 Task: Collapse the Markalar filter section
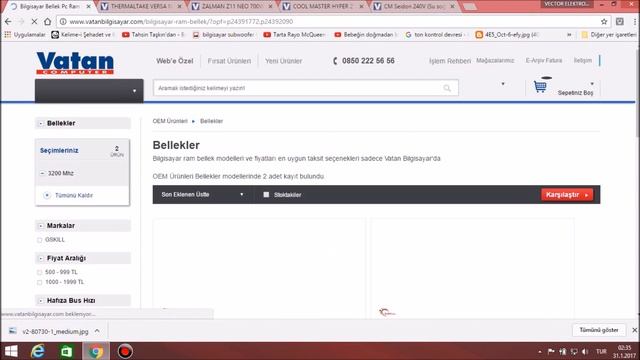click(x=41, y=226)
